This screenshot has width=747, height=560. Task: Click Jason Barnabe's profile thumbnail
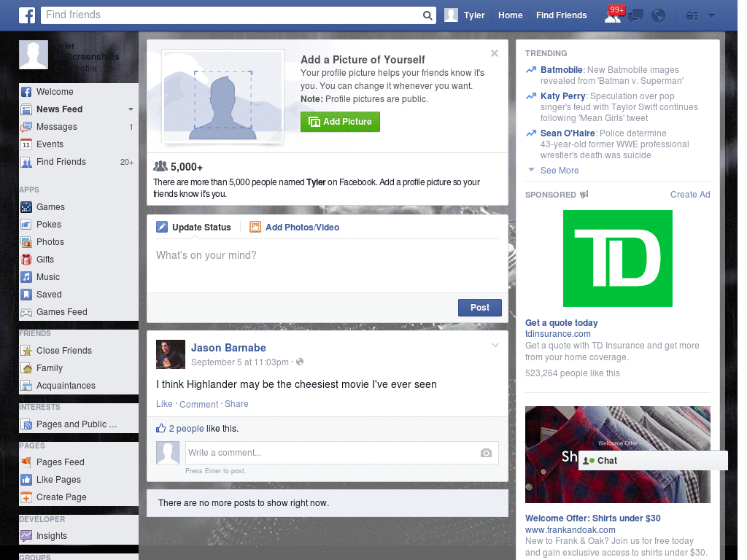pyautogui.click(x=171, y=354)
